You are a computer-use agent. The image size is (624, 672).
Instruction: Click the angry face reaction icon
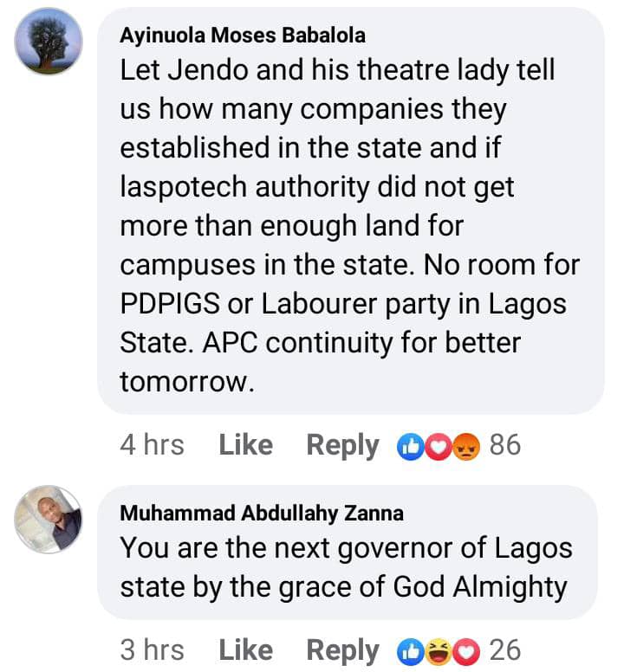465,446
